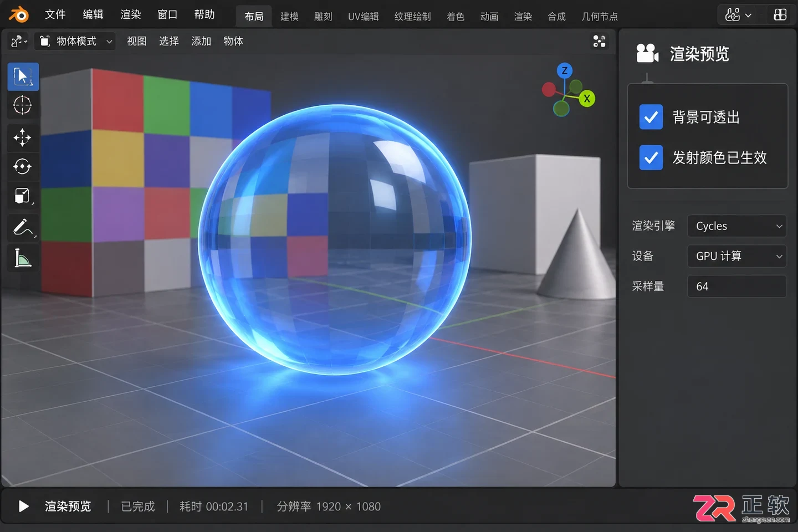Select the Annotate pencil tool
The height and width of the screenshot is (532, 798).
(23, 227)
